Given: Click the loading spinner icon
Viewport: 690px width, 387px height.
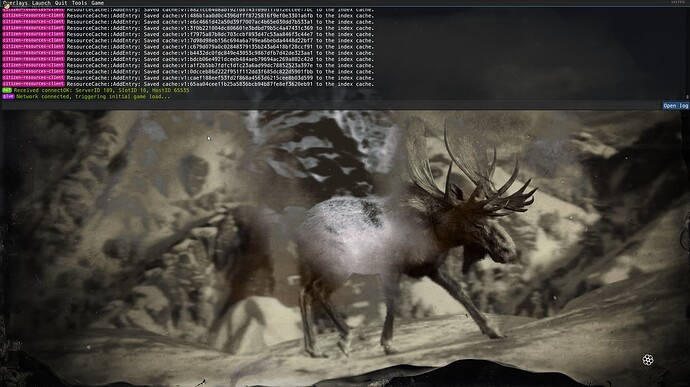Looking at the screenshot, I should pyautogui.click(x=648, y=360).
